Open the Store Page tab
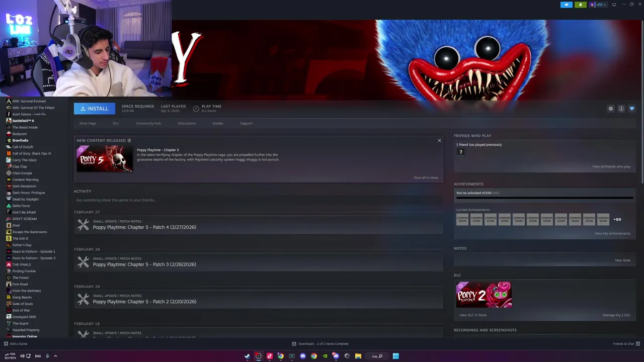The image size is (644, 362). tap(88, 123)
